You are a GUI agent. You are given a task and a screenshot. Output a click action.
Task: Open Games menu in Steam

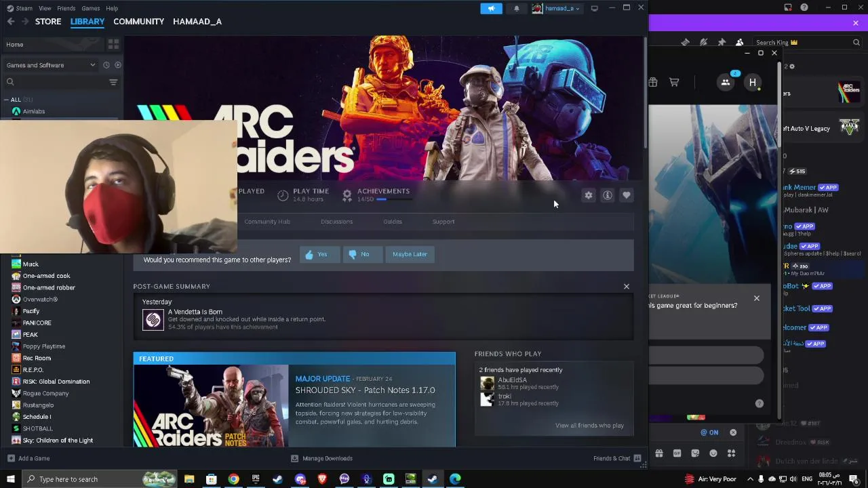(91, 8)
